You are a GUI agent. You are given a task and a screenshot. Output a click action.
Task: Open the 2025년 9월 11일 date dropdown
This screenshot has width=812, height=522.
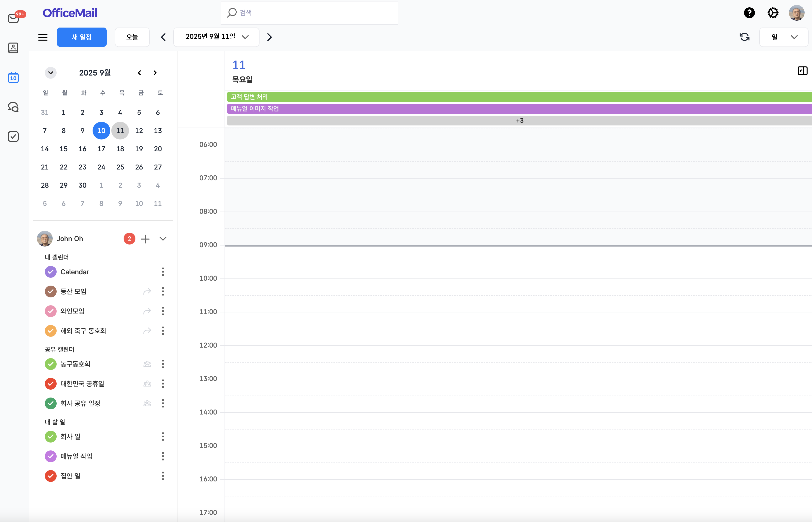click(216, 37)
